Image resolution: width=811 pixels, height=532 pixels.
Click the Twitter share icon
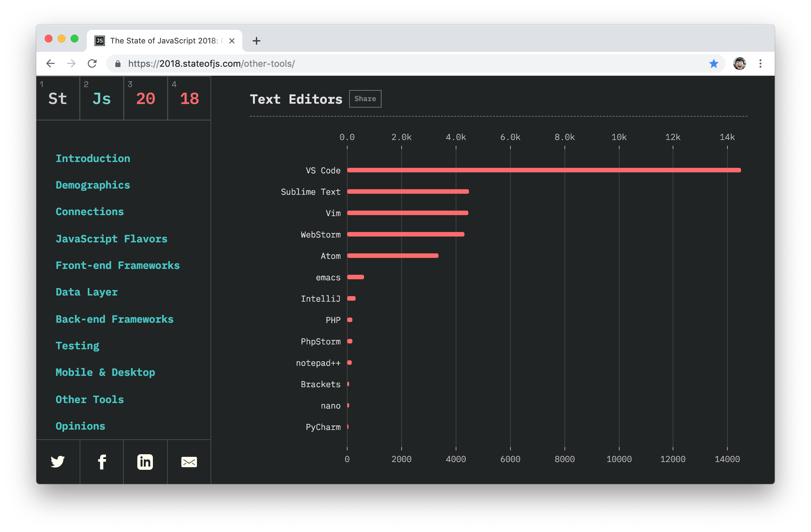pos(58,462)
